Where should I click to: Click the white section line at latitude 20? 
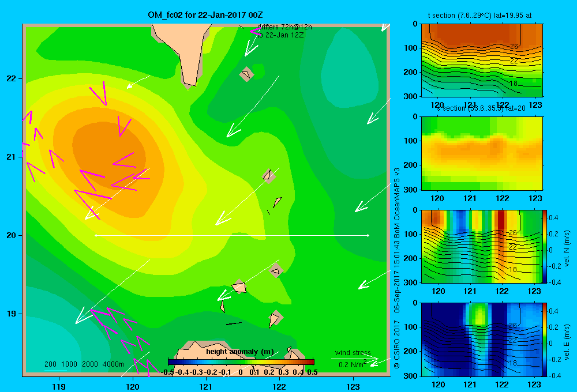point(232,235)
